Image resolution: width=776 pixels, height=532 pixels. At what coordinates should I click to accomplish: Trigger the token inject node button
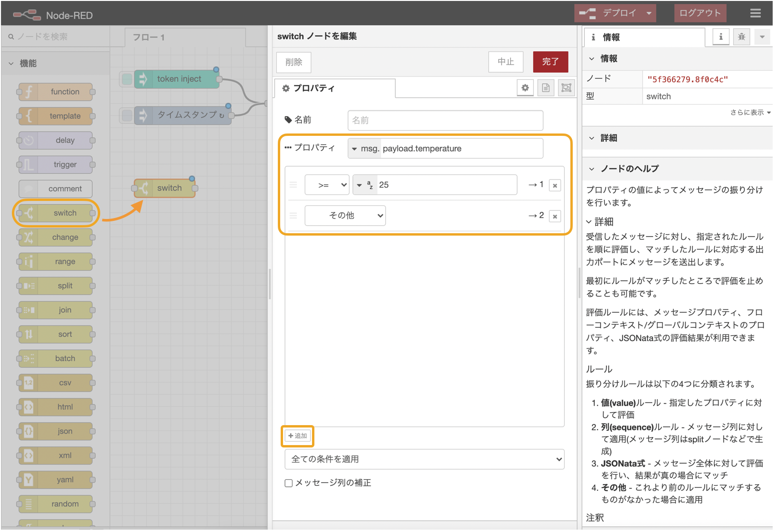click(127, 79)
